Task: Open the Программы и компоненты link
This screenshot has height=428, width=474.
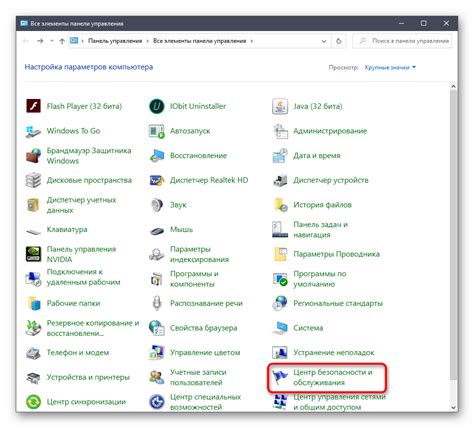Action: (194, 279)
